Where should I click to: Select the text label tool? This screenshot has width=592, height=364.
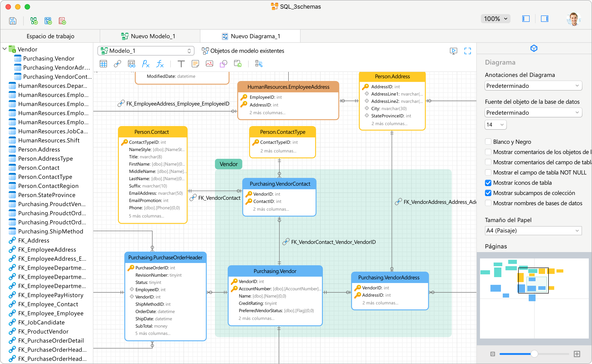click(x=181, y=64)
